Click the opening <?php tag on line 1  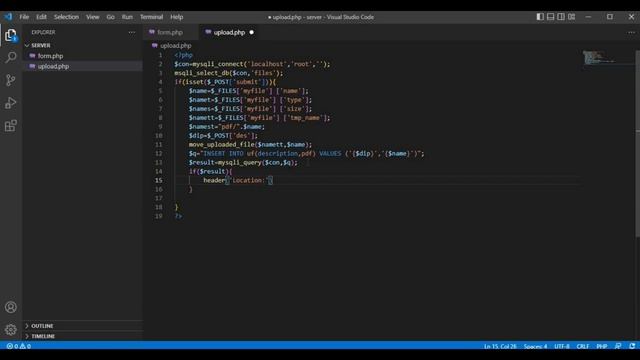pos(183,55)
